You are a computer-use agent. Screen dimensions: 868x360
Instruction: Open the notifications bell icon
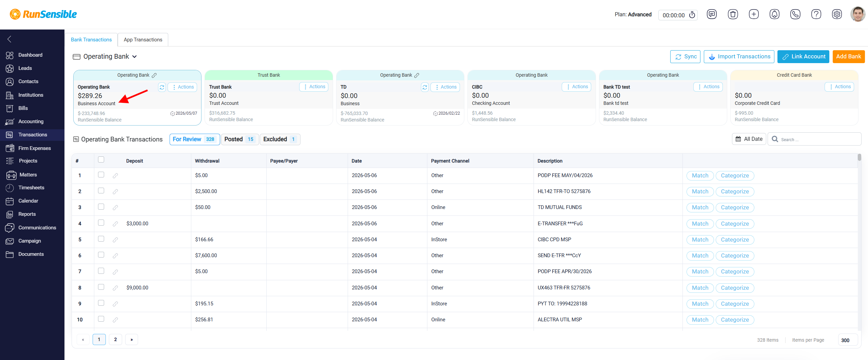(774, 14)
